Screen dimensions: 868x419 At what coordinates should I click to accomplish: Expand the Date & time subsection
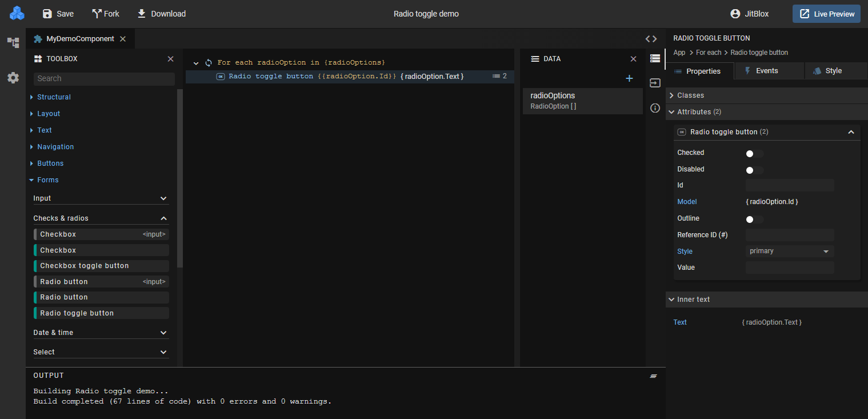pyautogui.click(x=101, y=333)
